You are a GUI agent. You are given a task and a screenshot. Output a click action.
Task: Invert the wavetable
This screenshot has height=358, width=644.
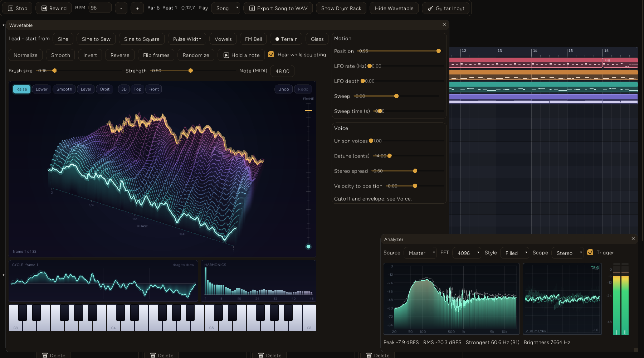point(90,55)
